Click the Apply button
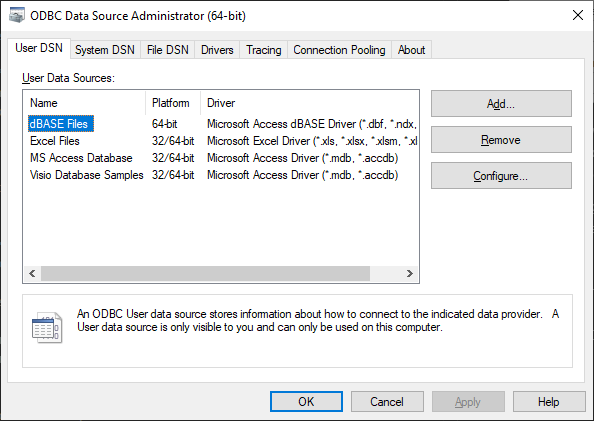Viewport: 594px width, 421px height. (468, 402)
